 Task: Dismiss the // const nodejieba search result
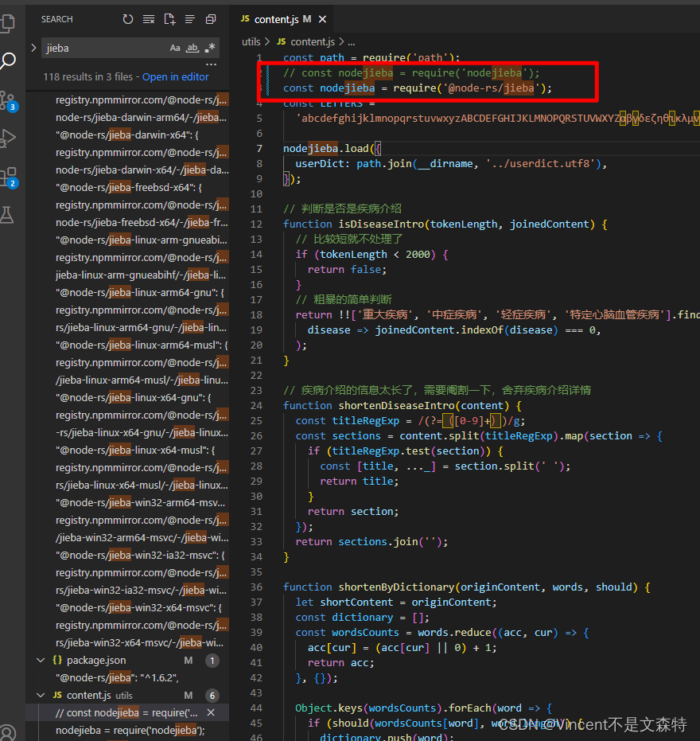pyautogui.click(x=211, y=712)
